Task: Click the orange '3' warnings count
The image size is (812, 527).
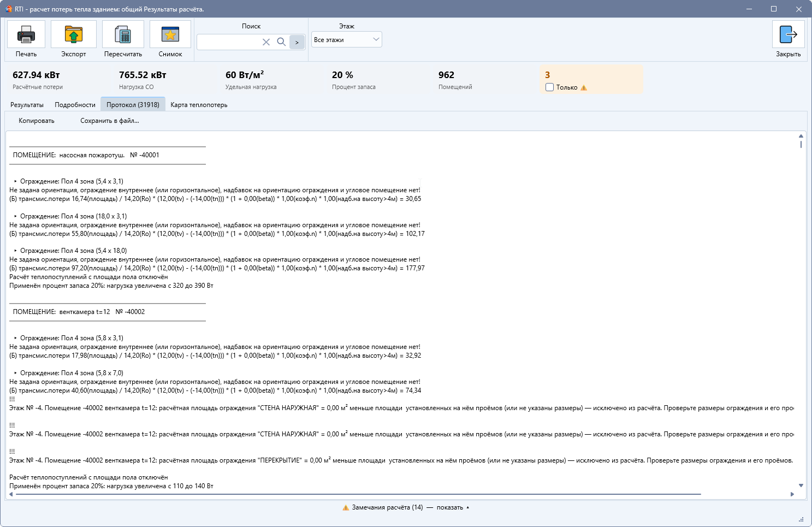Action: pos(548,75)
